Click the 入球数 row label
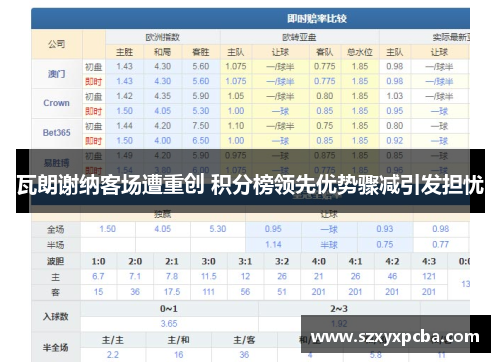This screenshot has width=500, height=362. (55, 316)
